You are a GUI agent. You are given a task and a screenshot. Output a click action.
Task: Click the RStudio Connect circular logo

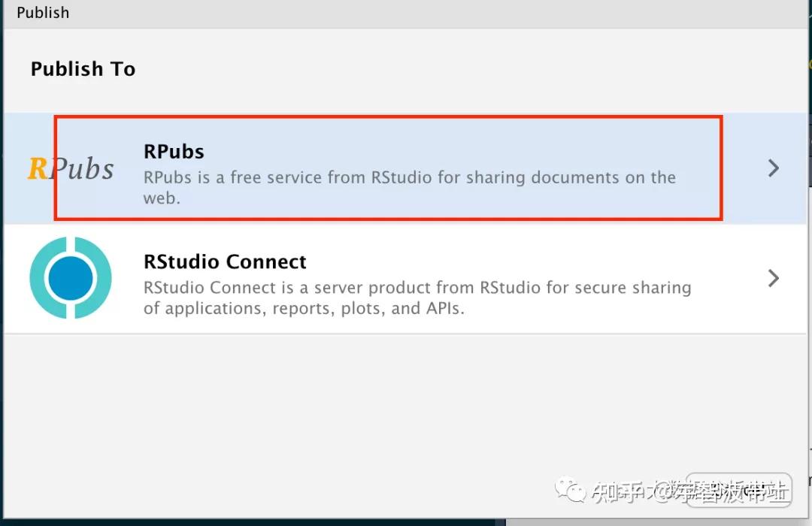click(x=71, y=278)
